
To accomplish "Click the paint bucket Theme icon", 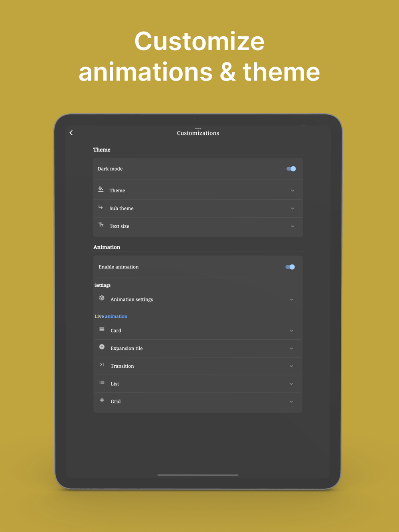I will click(x=101, y=189).
